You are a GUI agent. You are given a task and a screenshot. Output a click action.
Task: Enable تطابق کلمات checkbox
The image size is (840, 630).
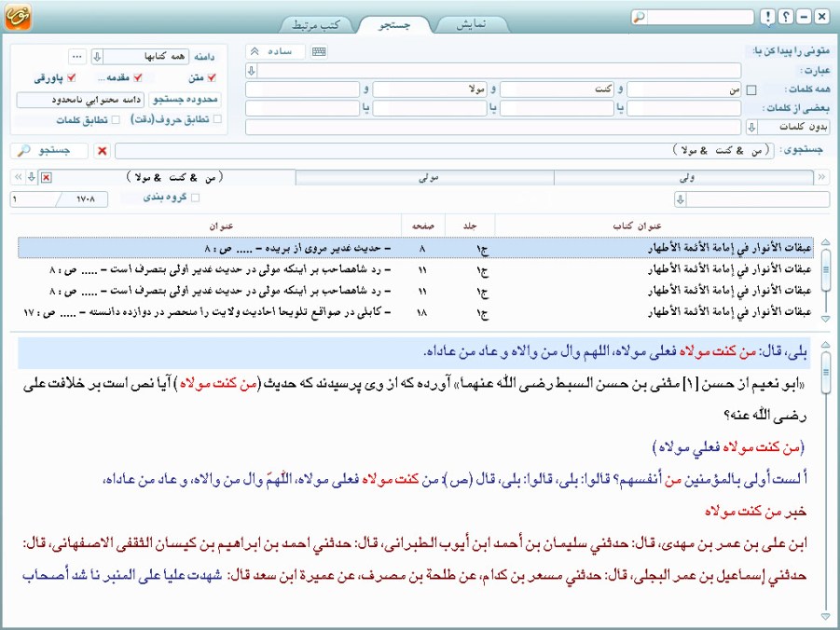tap(116, 119)
